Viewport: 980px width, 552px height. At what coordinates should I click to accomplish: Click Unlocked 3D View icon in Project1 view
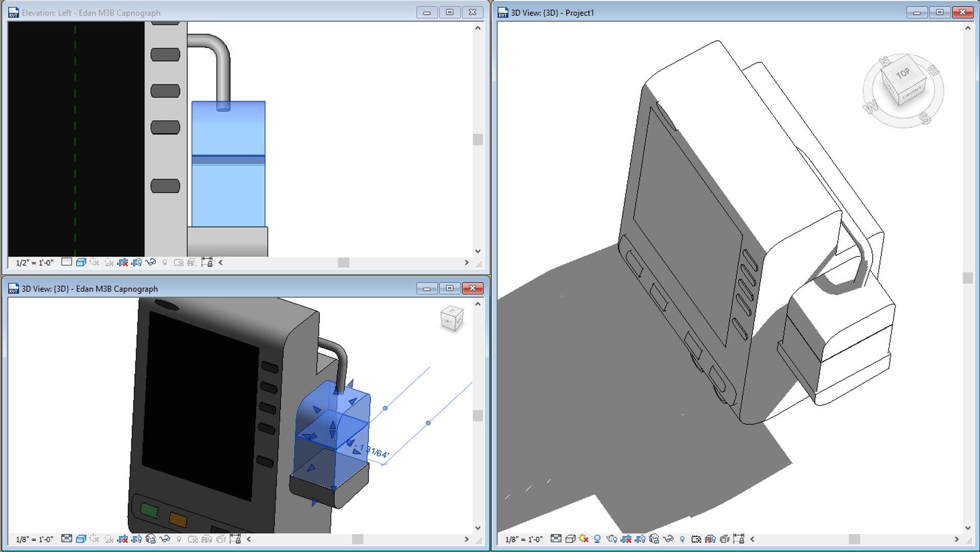point(654,539)
